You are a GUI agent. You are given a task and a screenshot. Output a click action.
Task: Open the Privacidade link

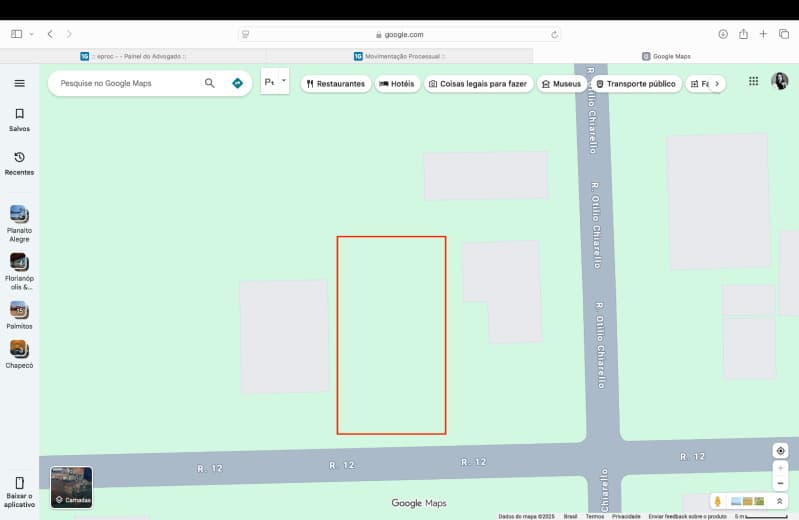point(626,516)
